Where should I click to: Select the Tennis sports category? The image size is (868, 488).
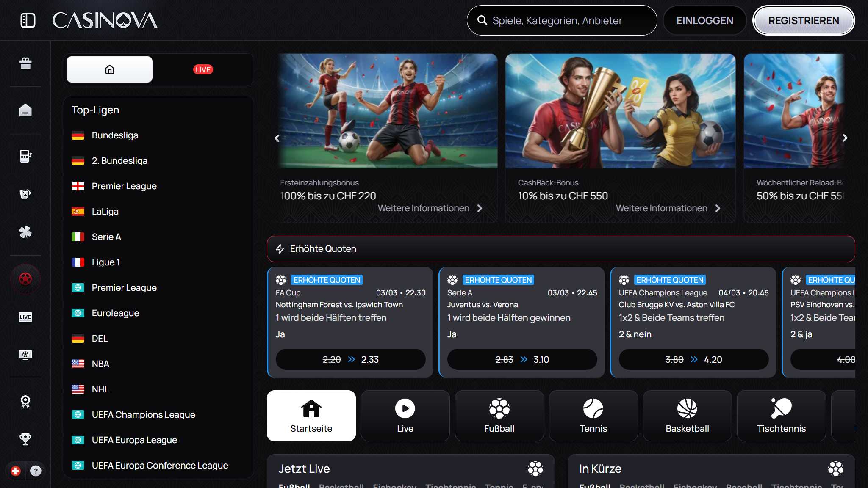click(x=593, y=416)
